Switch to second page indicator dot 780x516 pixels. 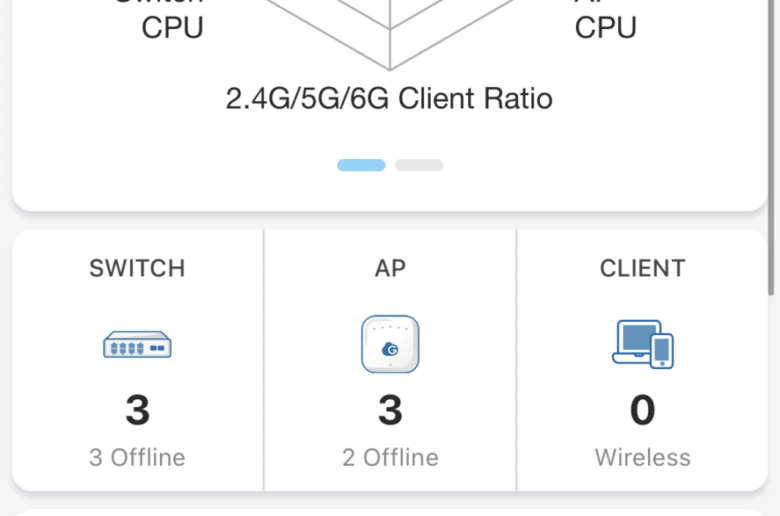419,165
